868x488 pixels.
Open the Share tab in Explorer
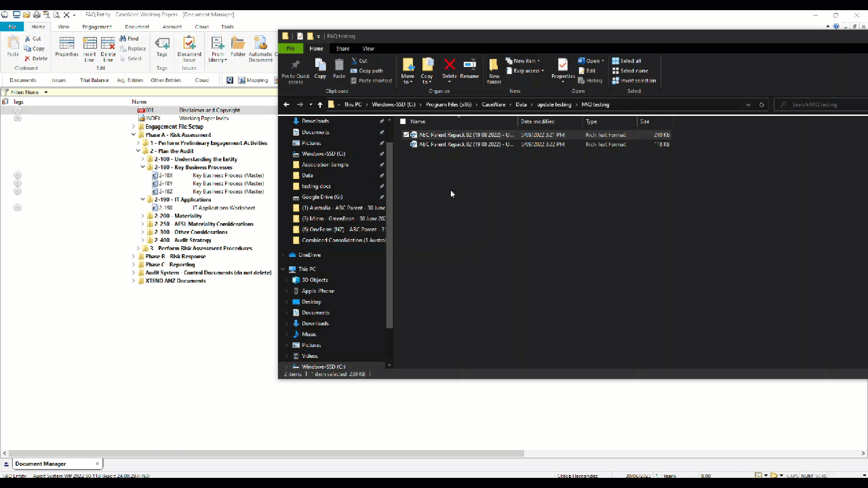click(343, 49)
